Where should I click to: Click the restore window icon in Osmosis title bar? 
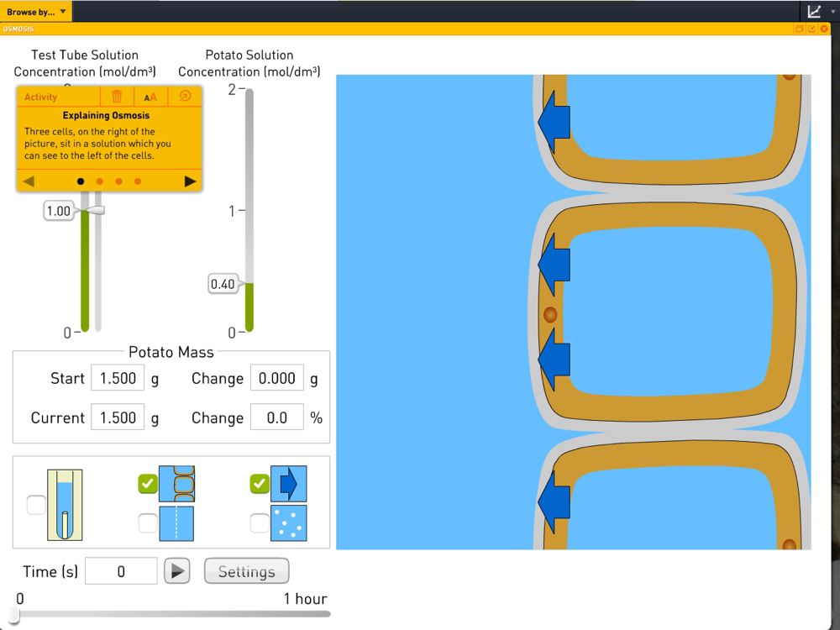799,29
